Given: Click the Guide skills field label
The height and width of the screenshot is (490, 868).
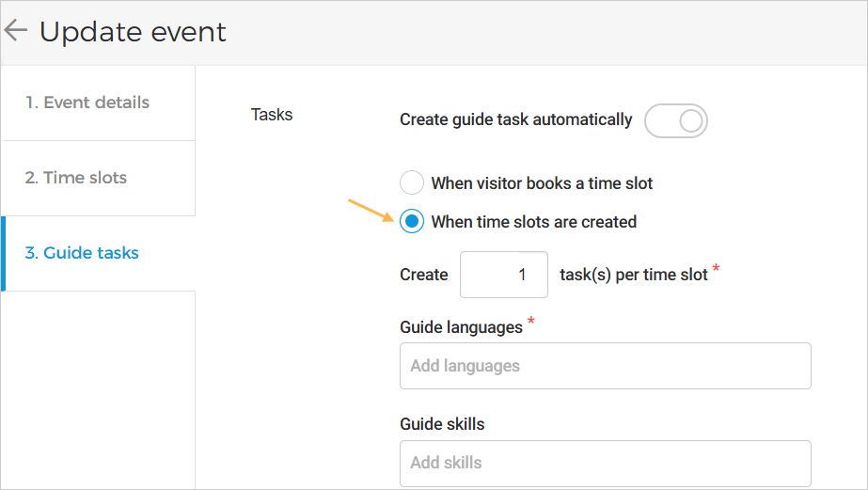Looking at the screenshot, I should click(x=442, y=424).
